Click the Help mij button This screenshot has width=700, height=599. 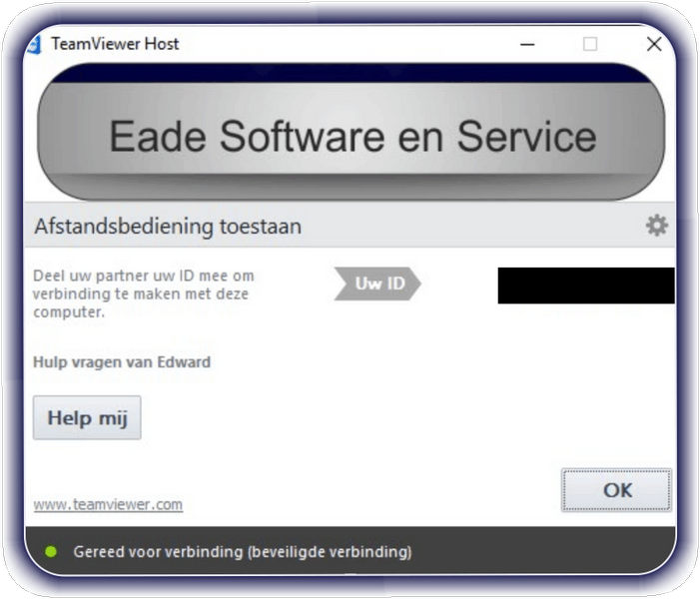(87, 417)
